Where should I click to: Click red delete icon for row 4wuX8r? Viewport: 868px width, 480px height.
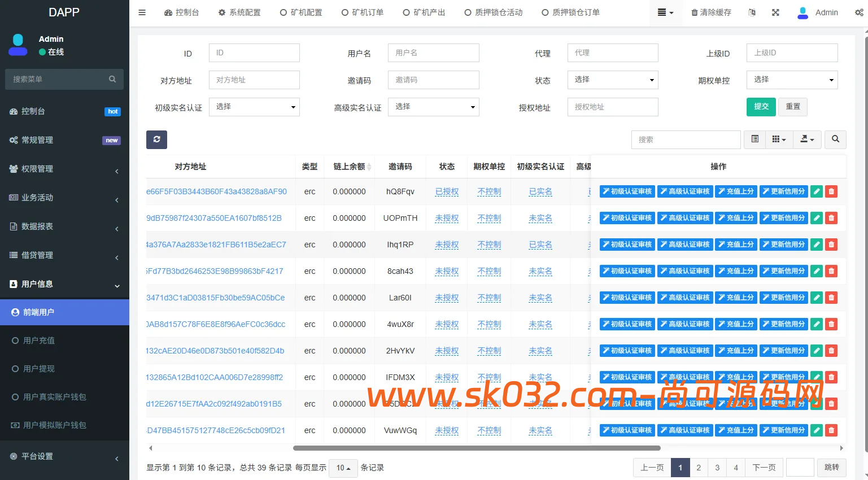point(831,324)
